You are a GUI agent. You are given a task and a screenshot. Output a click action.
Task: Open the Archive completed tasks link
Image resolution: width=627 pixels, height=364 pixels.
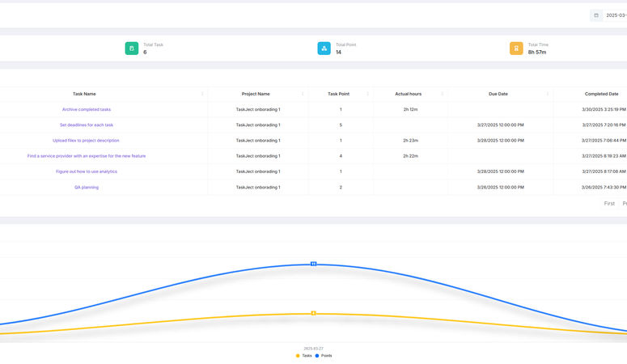[87, 109]
